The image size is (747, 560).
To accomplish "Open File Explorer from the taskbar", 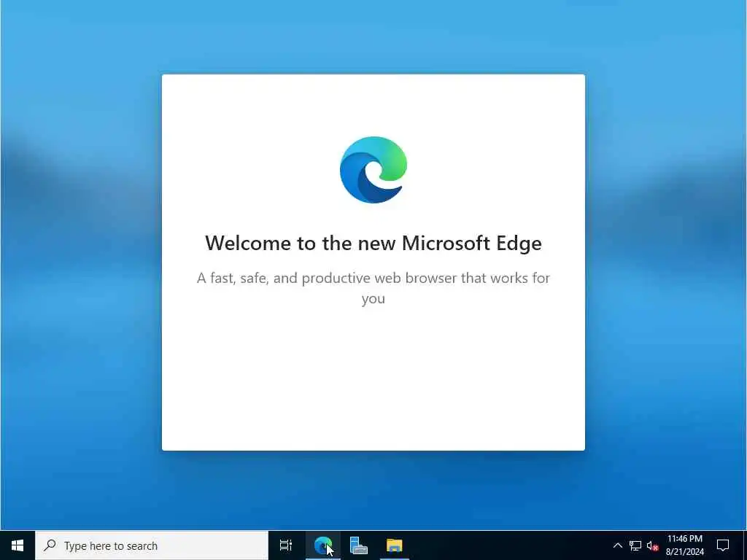I will coord(395,545).
